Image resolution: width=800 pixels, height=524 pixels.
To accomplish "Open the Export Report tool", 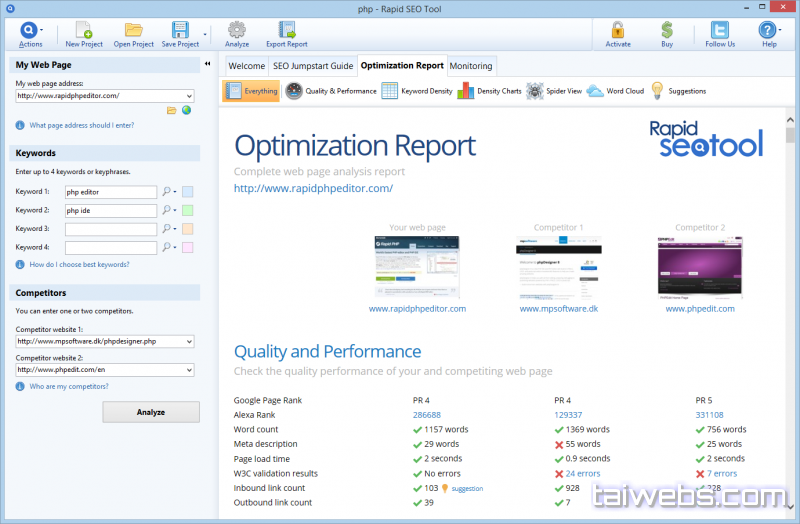I will point(287,30).
